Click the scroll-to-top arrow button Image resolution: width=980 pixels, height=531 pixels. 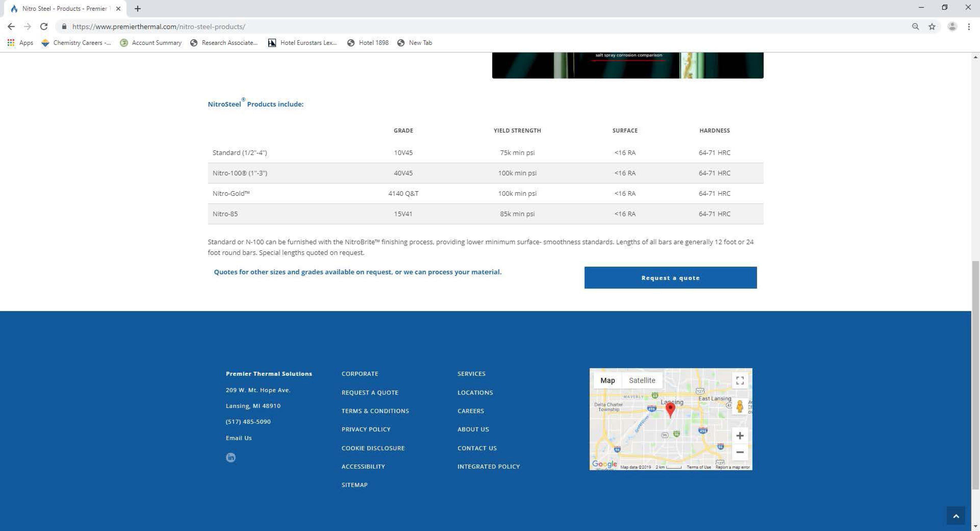[956, 516]
